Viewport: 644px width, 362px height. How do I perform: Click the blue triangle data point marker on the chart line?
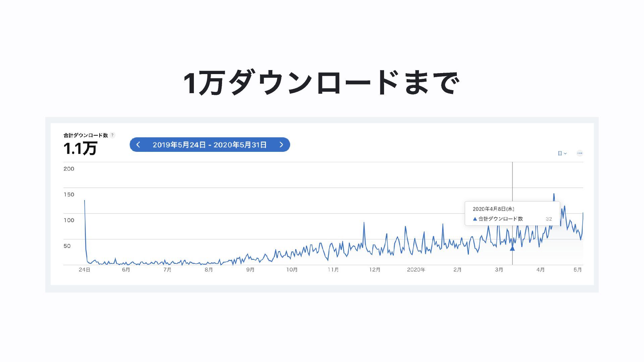[x=512, y=248]
